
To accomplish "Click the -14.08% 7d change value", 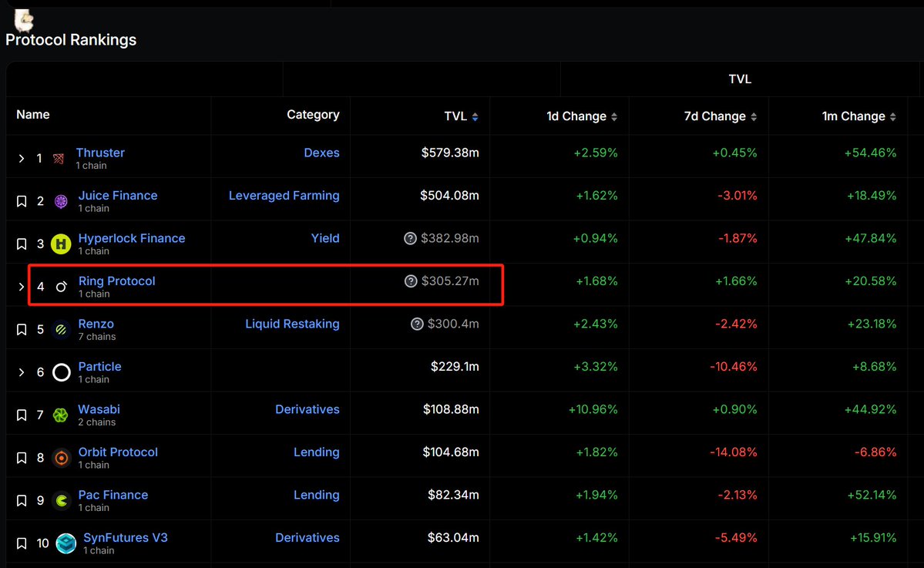I will point(733,452).
